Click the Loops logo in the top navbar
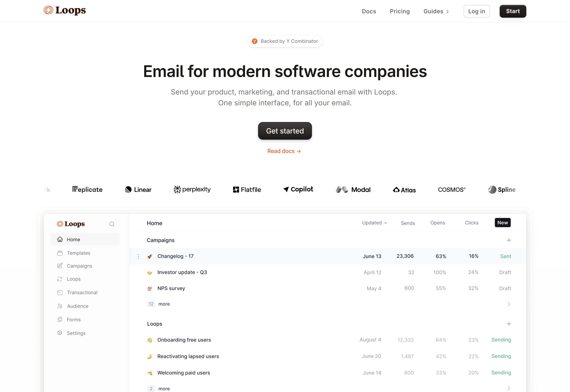 65,10
